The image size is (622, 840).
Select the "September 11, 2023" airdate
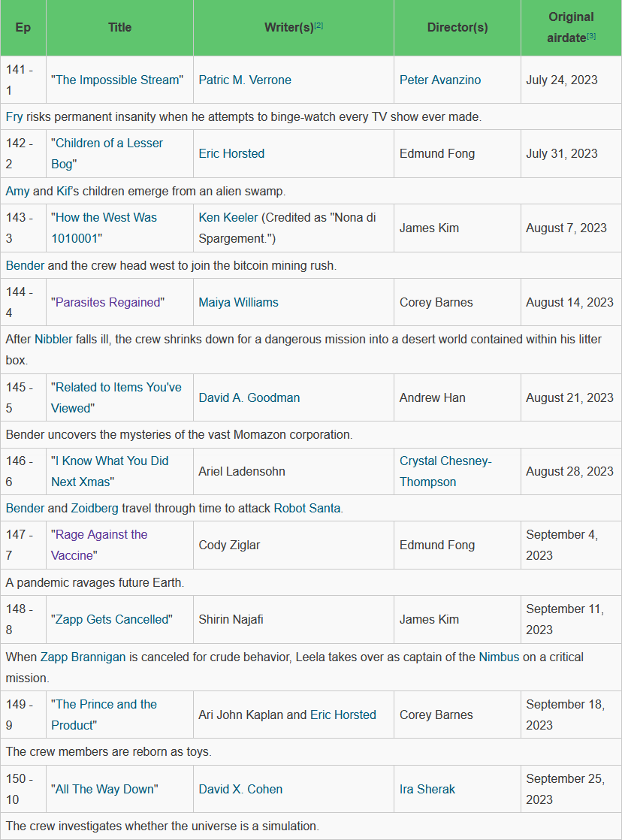565,619
